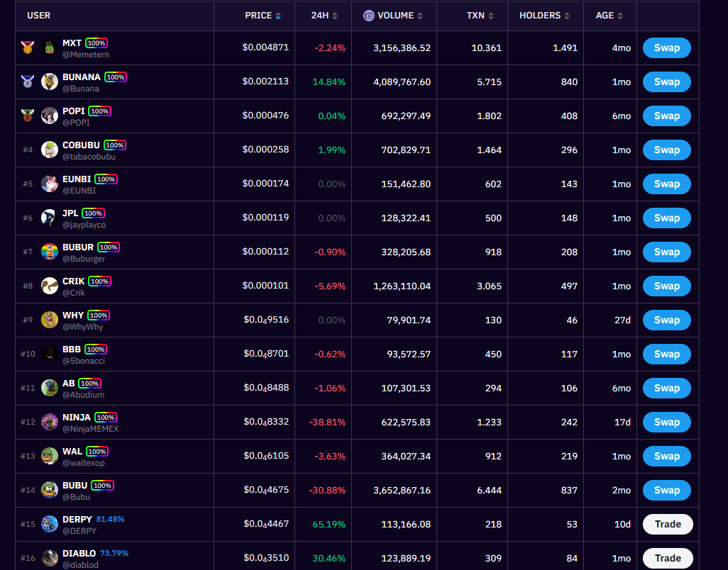The width and height of the screenshot is (728, 570).
Task: Hit Trade button for DIABLO
Action: tap(667, 558)
